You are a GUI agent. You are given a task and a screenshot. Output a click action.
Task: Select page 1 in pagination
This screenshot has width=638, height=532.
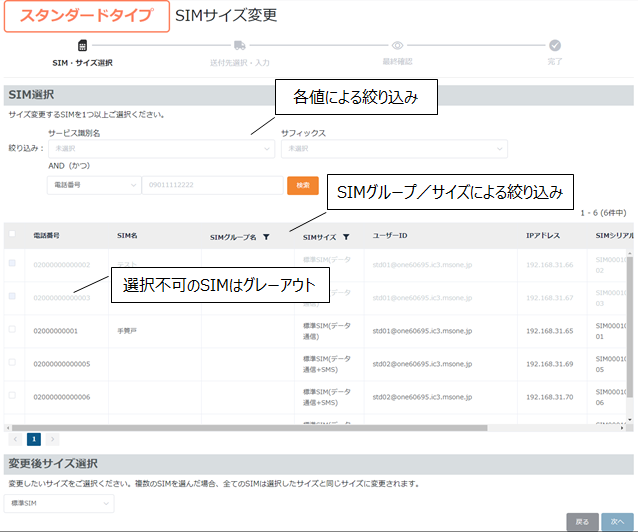[x=34, y=439]
